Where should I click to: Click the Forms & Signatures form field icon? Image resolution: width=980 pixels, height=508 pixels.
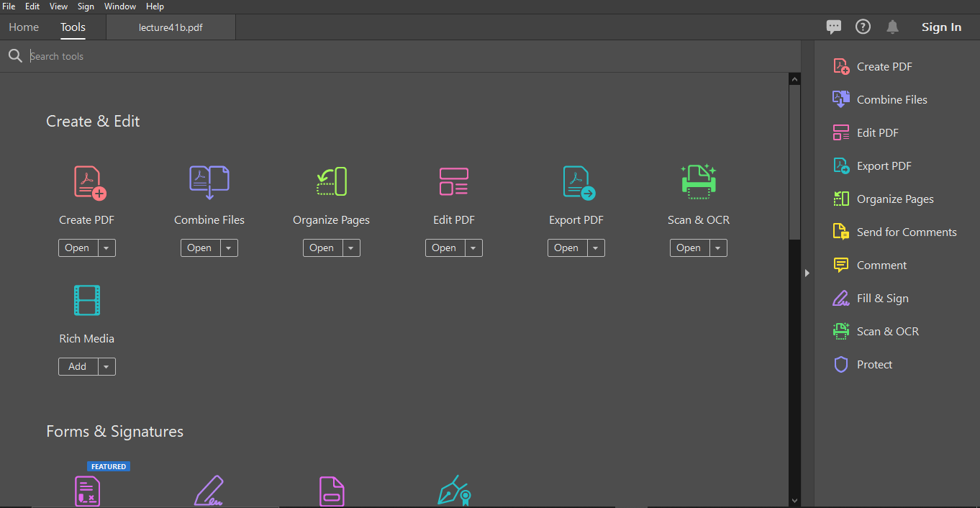[332, 491]
